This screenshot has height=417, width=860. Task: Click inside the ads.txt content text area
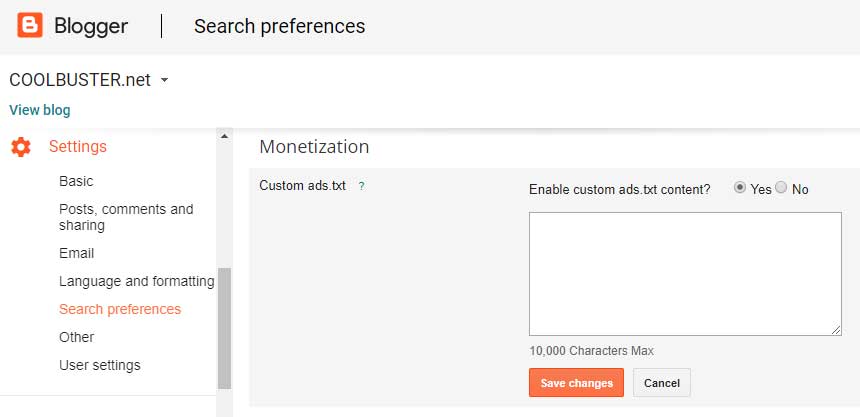[x=685, y=273]
